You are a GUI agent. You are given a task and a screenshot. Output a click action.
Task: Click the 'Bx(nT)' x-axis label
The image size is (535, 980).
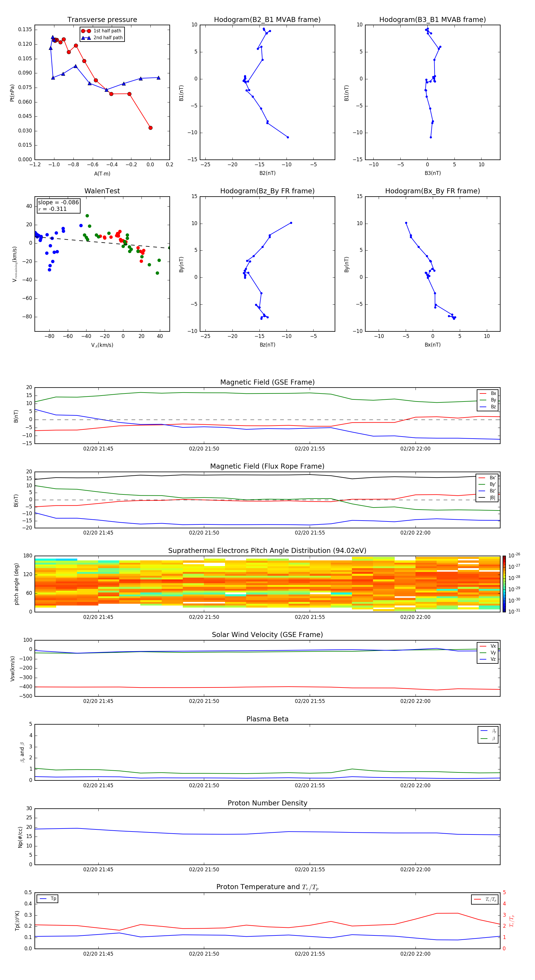pyautogui.click(x=432, y=345)
